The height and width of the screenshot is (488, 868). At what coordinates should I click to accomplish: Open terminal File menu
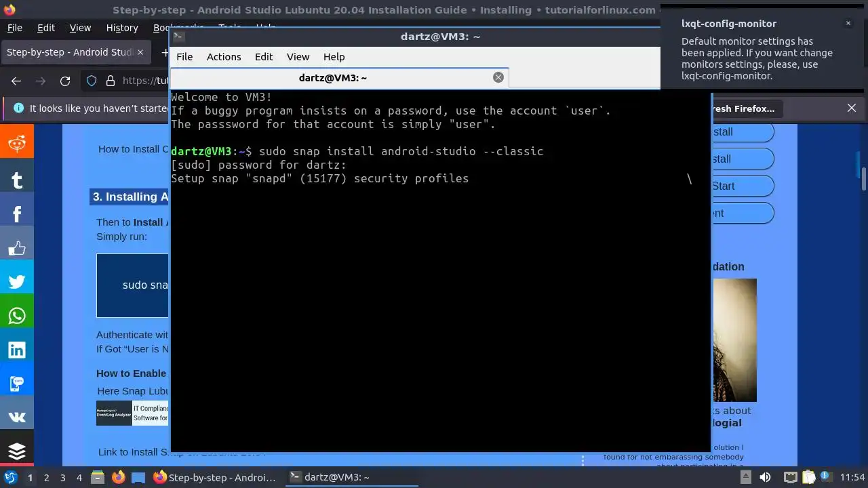(x=184, y=57)
